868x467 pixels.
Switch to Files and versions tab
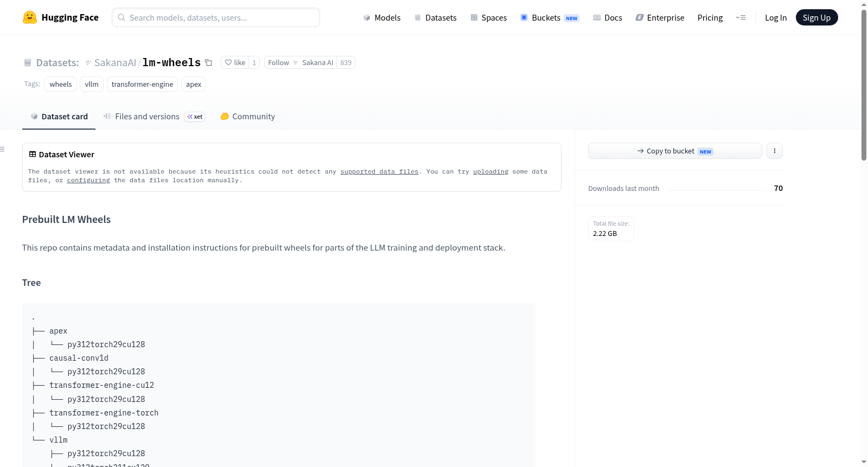click(x=154, y=117)
